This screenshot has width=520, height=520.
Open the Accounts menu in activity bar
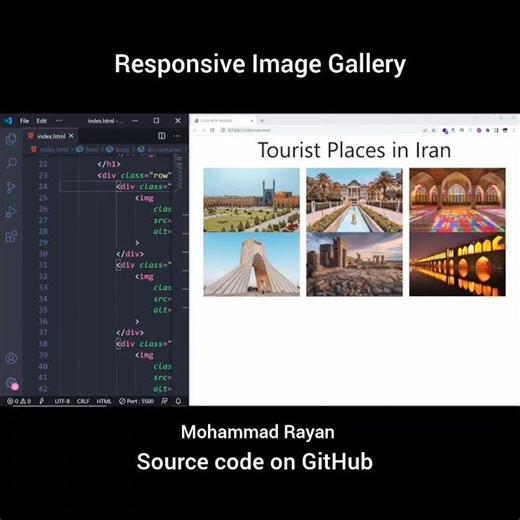click(x=11, y=358)
